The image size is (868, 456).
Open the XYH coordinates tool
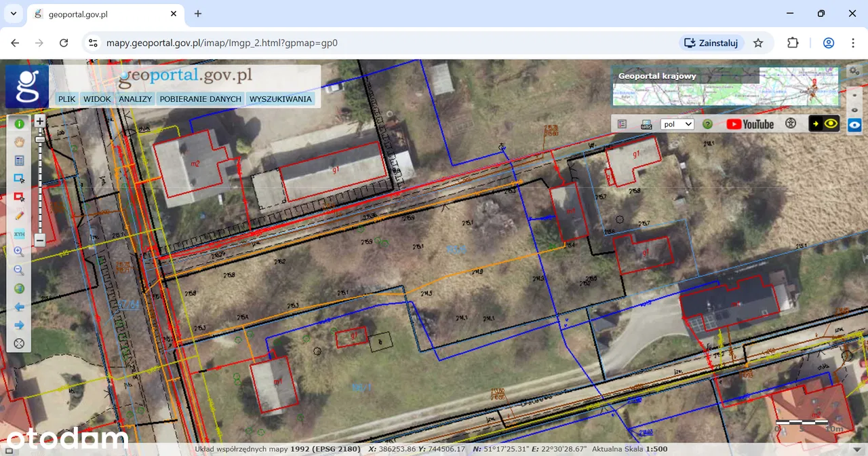coord(19,234)
